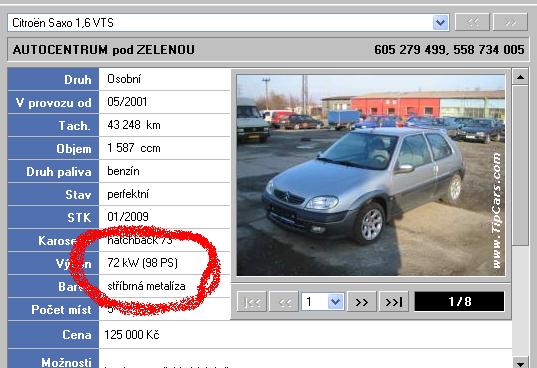Click the 1/8 photo counter
537x368 pixels.
point(459,302)
